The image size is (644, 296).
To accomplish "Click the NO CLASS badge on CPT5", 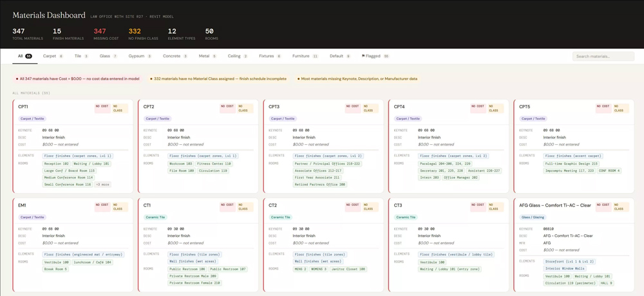I will pos(621,108).
